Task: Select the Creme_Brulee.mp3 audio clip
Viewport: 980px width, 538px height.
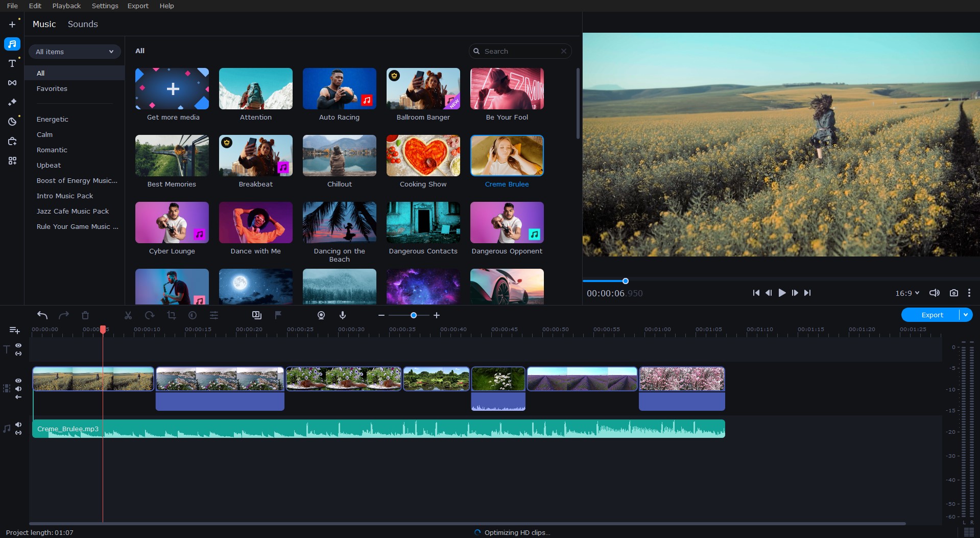Action: [378, 429]
